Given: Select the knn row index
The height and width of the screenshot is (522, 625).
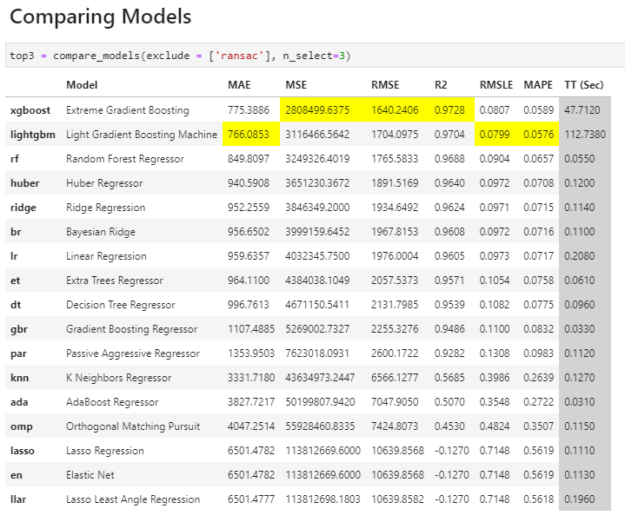Looking at the screenshot, I should (20, 378).
